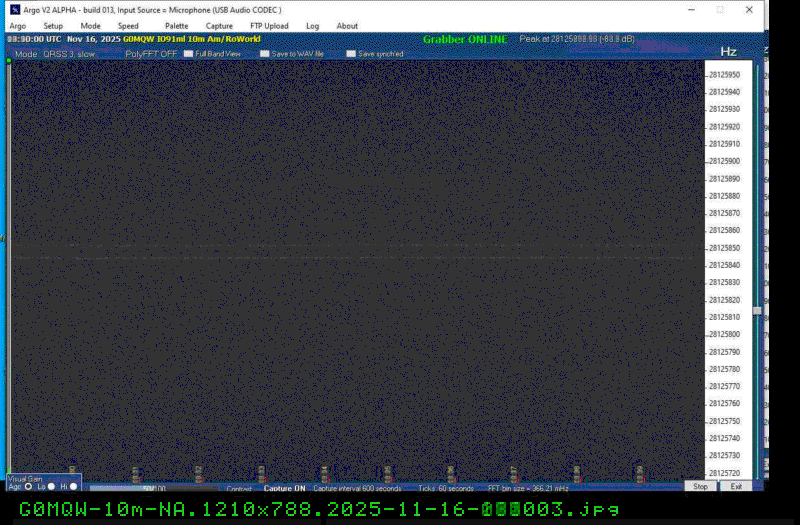Open the About menu
Screen dimensions: 800x525
tap(347, 26)
